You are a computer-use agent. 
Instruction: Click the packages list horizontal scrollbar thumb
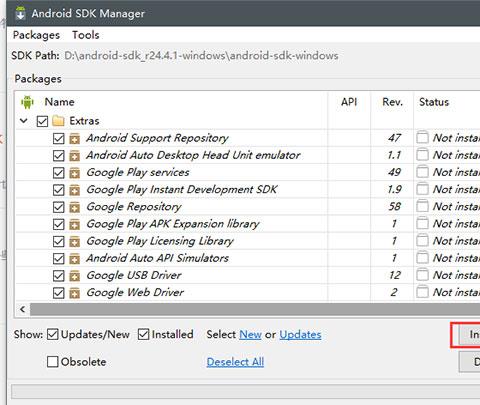tap(255, 309)
